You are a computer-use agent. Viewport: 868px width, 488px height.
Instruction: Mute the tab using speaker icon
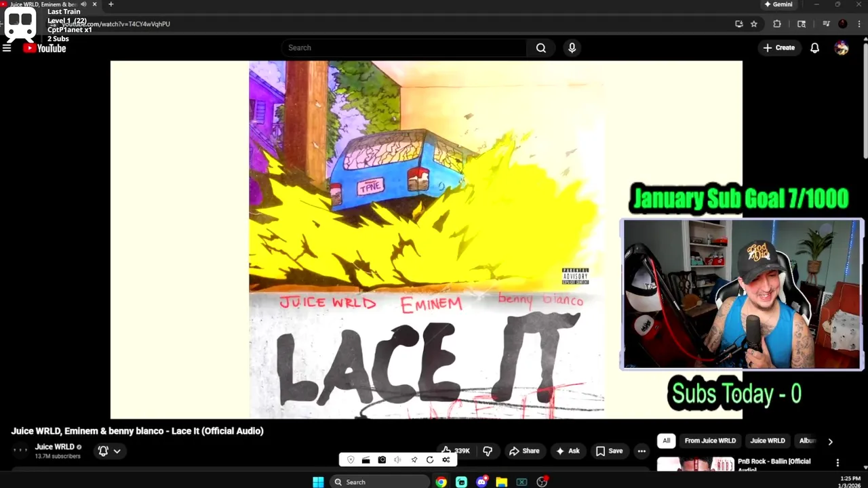coord(83,4)
